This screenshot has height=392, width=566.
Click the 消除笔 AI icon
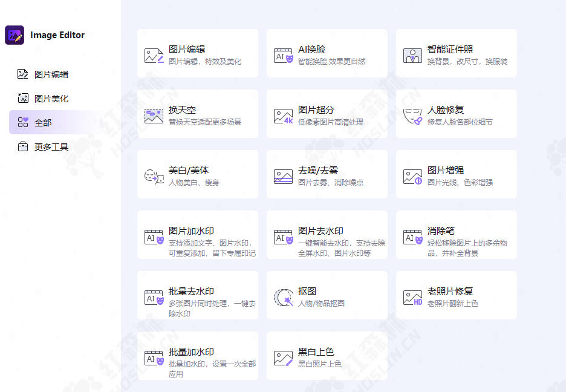(412, 238)
